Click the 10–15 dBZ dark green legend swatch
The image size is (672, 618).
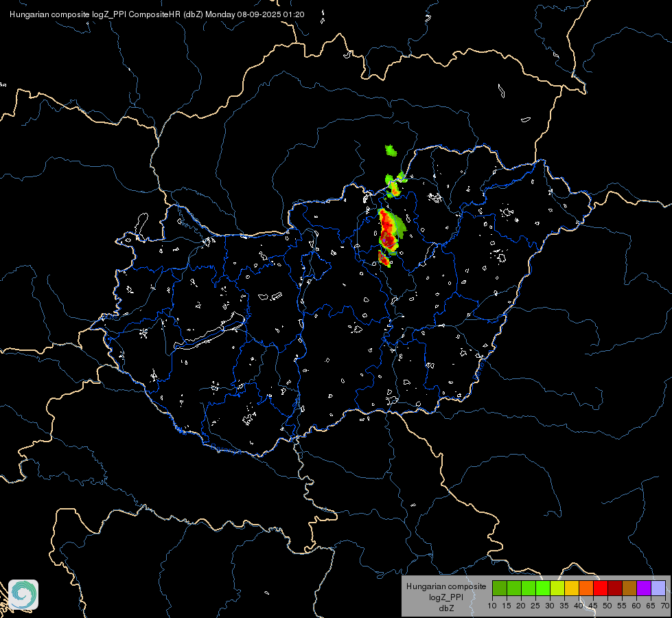(x=499, y=588)
